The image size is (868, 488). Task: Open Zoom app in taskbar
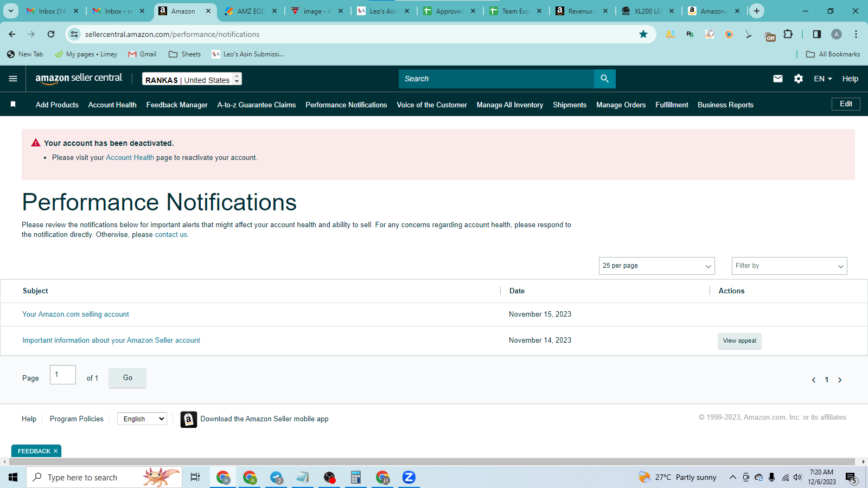[x=409, y=477]
